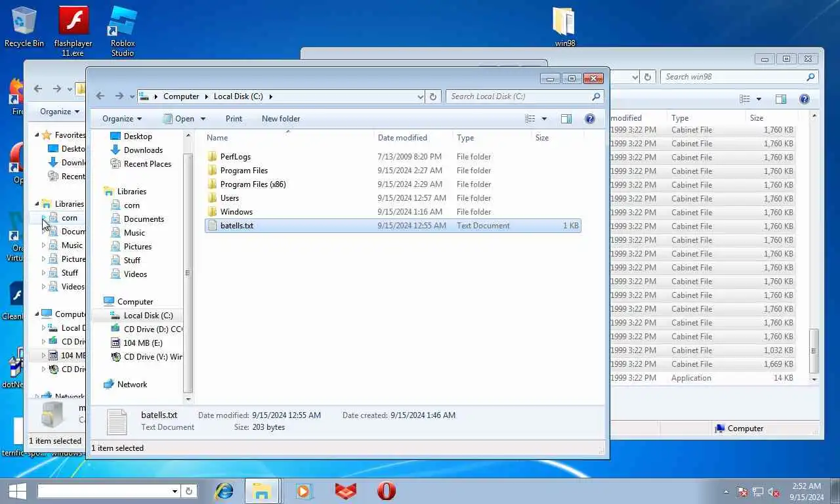Click Local Disk (C:) in address breadcrumb
This screenshot has width=840, height=504.
coord(238,96)
